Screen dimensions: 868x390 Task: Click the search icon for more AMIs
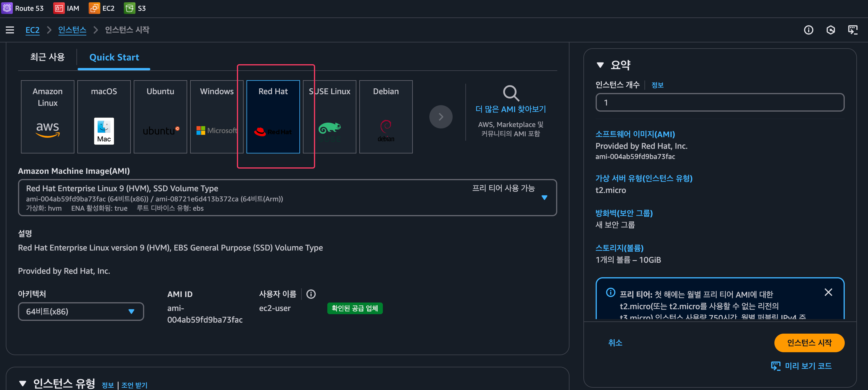pos(511,93)
